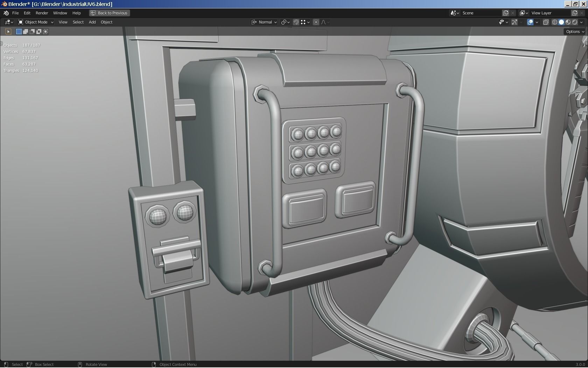Open the viewport Select menu
Viewport: 588px width, 368px height.
click(x=78, y=22)
